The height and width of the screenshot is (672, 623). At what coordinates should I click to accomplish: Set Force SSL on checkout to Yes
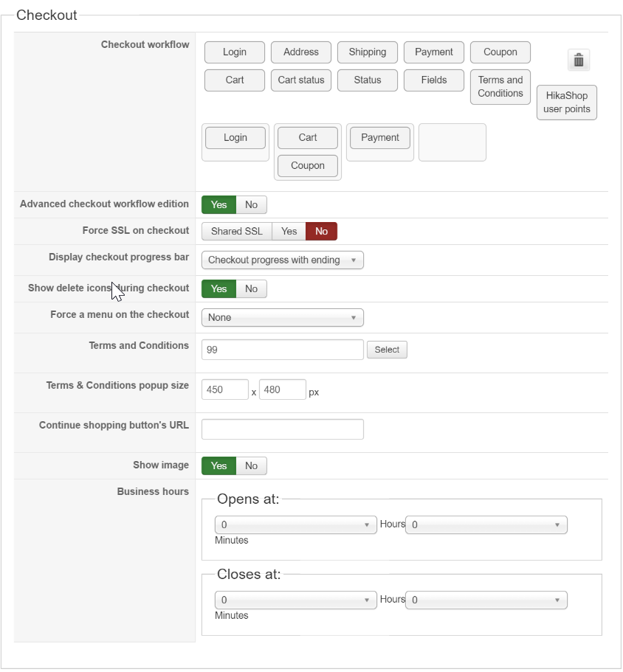(289, 232)
